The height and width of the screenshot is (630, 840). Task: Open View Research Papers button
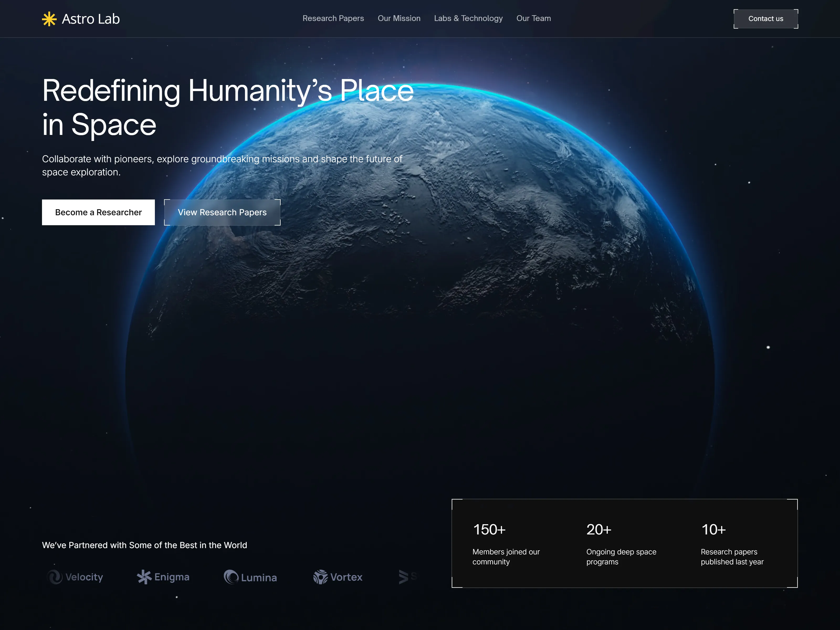(x=222, y=212)
